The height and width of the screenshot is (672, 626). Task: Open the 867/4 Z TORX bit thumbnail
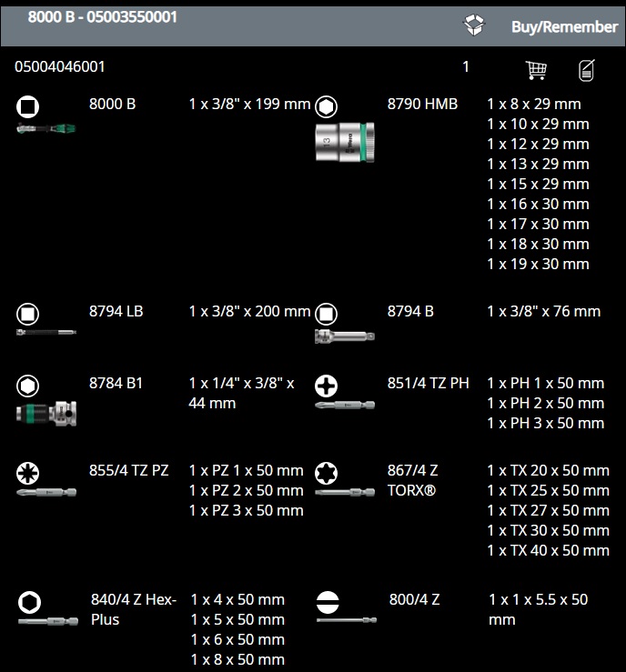[x=345, y=493]
